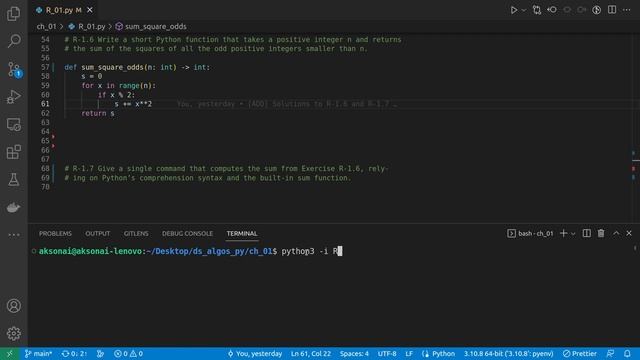
Task: Open terminal launch profile dropdown arrow
Action: click(573, 234)
